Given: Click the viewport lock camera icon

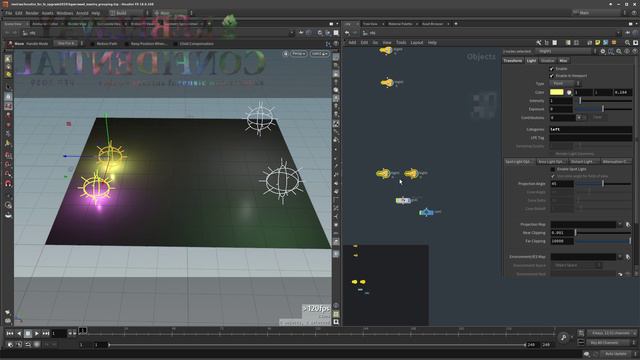Looking at the screenshot, I should [285, 53].
